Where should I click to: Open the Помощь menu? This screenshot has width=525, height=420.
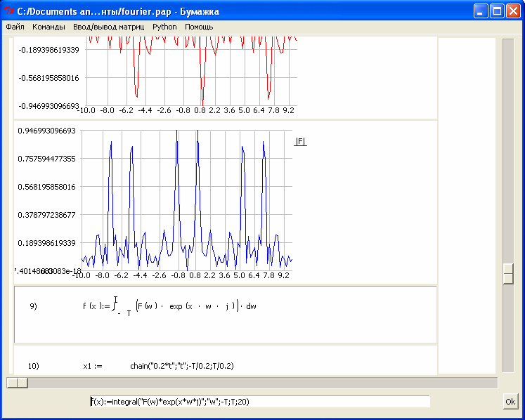click(x=199, y=27)
